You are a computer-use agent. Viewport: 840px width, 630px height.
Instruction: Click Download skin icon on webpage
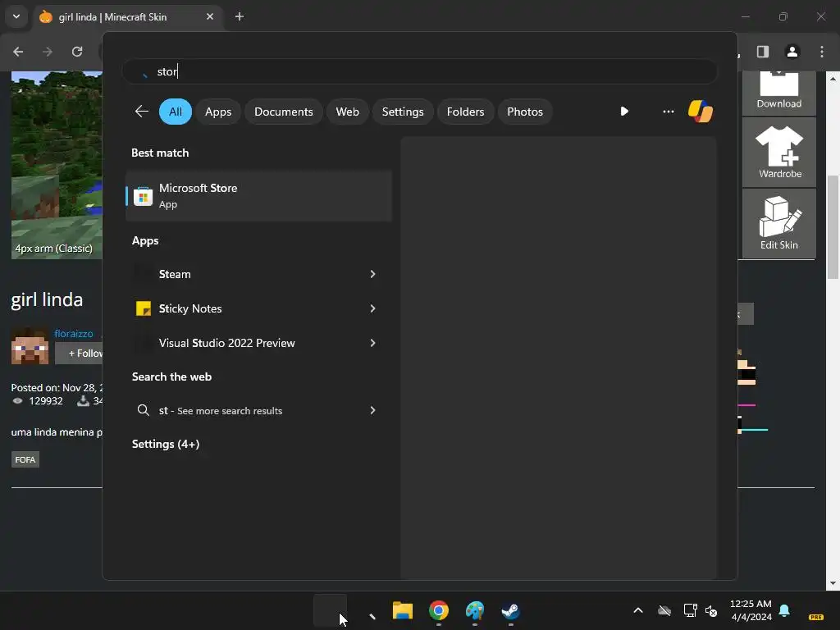point(779,93)
